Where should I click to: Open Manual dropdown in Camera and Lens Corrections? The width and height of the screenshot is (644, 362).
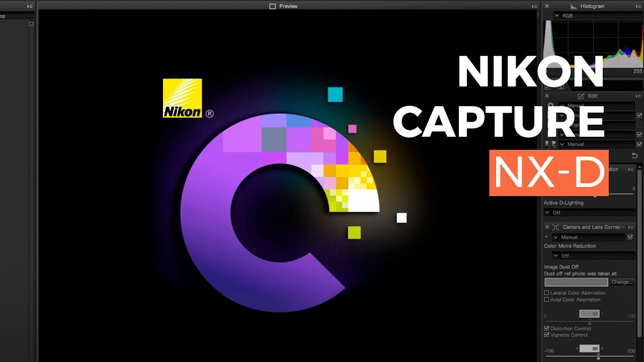589,237
